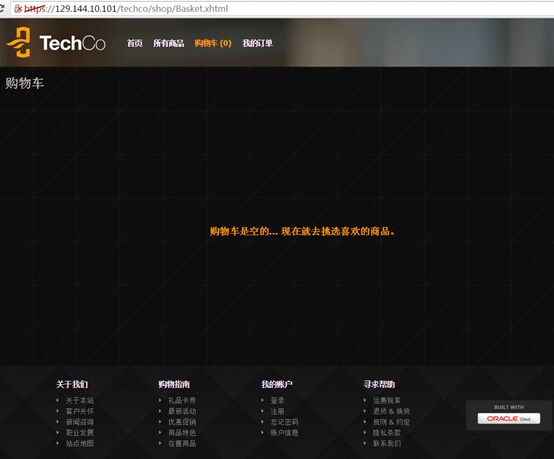Open the 登录 login link
The image size is (554, 459).
pos(277,400)
